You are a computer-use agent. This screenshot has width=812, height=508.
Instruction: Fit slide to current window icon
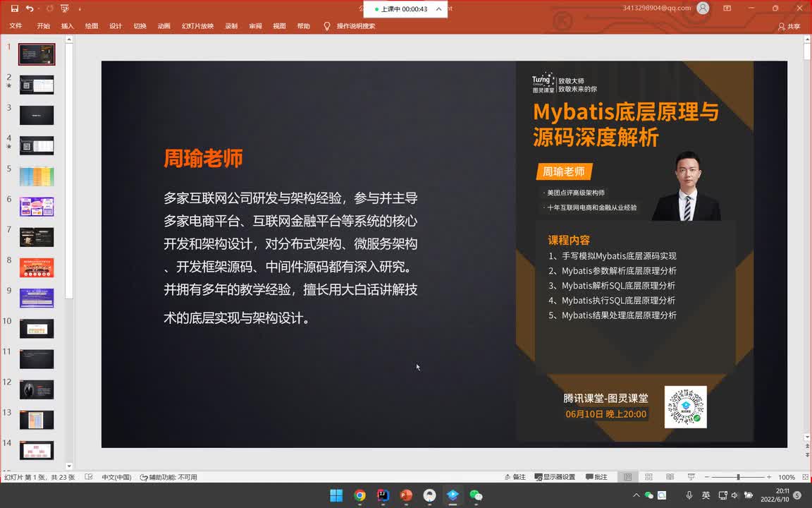tap(805, 477)
